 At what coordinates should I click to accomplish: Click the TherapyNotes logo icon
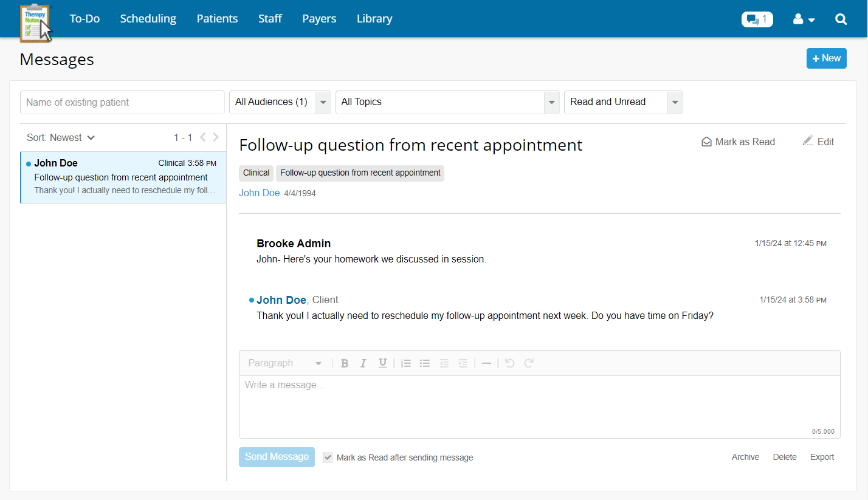36,22
